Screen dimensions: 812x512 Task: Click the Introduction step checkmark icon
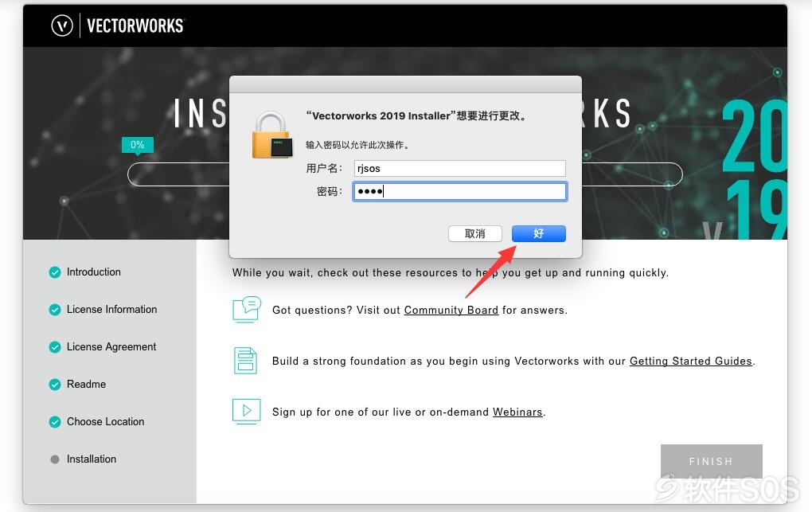(x=55, y=272)
